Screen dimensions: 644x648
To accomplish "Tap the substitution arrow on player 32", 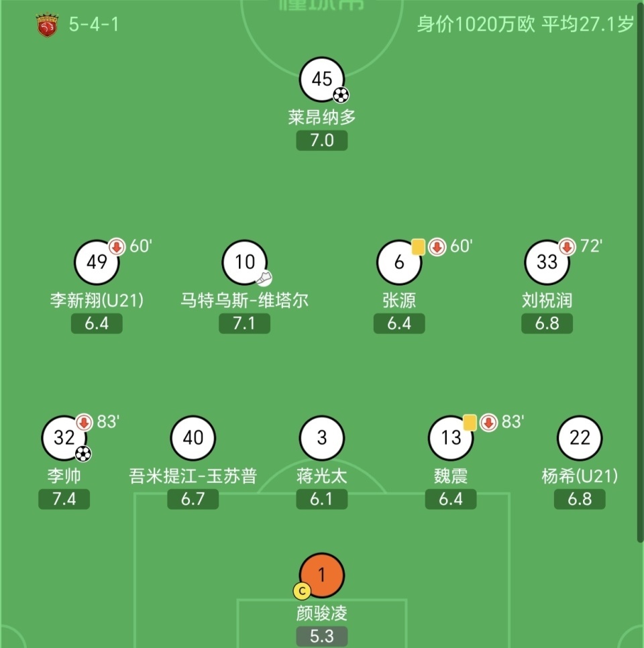I will [84, 423].
